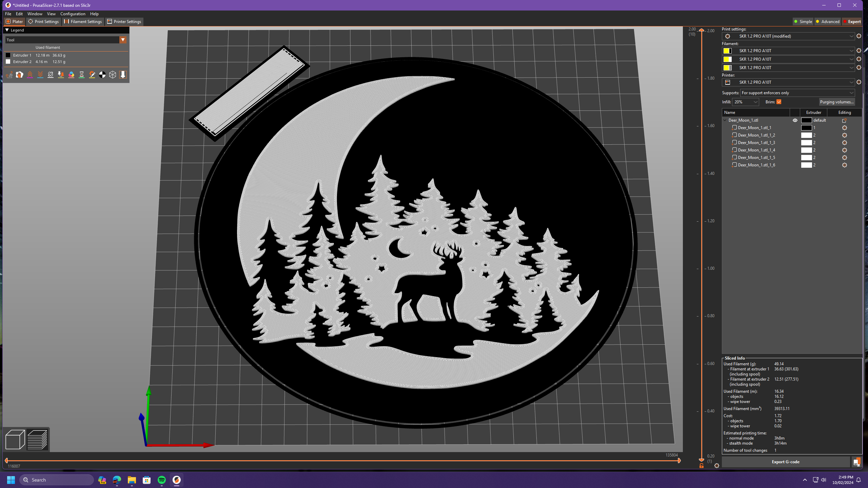The height and width of the screenshot is (488, 868).
Task: Open Purging volumes settings
Action: pyautogui.click(x=836, y=102)
